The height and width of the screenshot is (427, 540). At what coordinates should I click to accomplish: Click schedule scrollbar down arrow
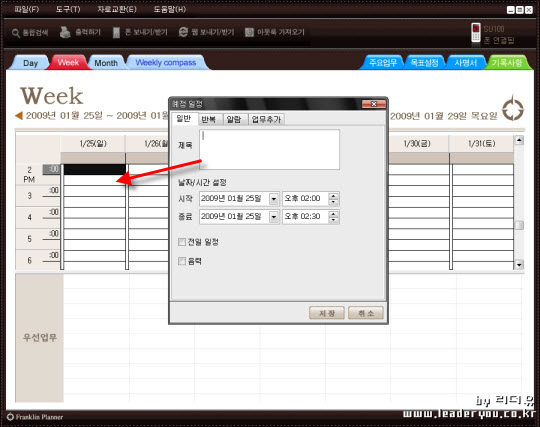[519, 265]
